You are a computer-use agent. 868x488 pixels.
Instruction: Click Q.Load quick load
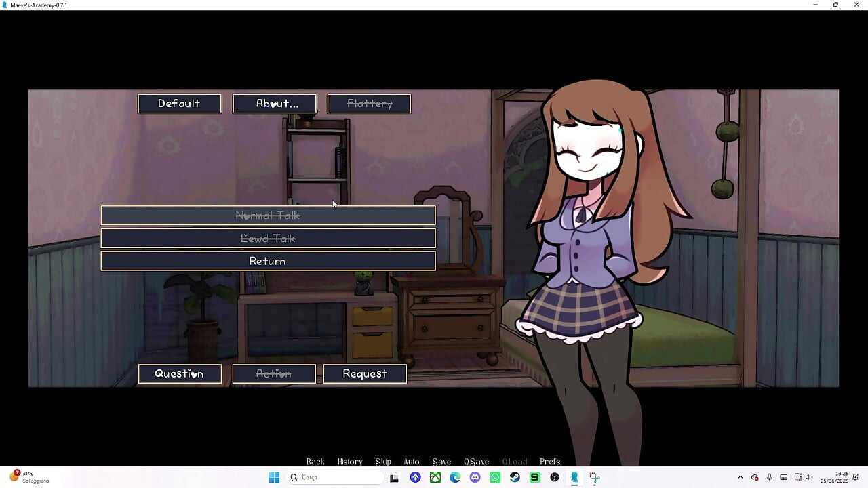coord(515,462)
